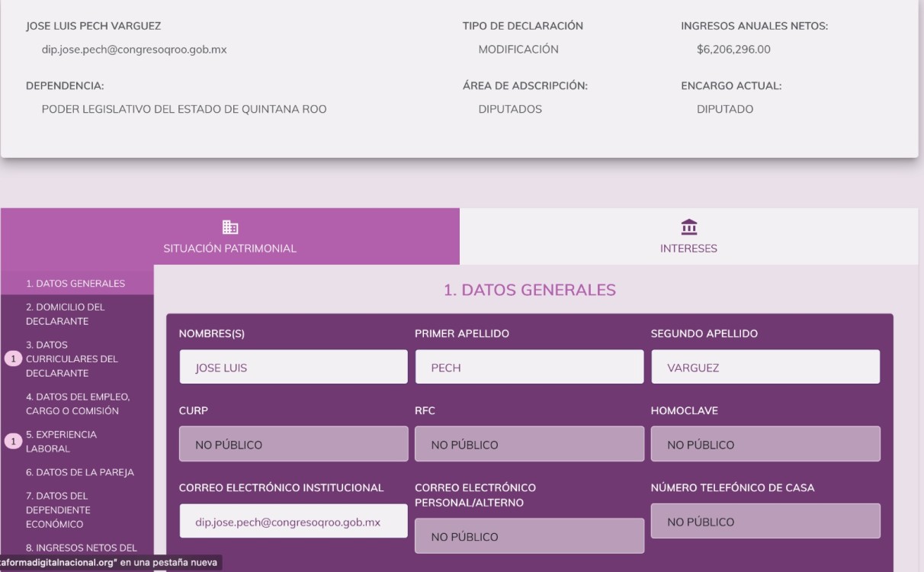The image size is (924, 572).
Task: Select Datos Generales in the sidebar
Action: pyautogui.click(x=75, y=284)
